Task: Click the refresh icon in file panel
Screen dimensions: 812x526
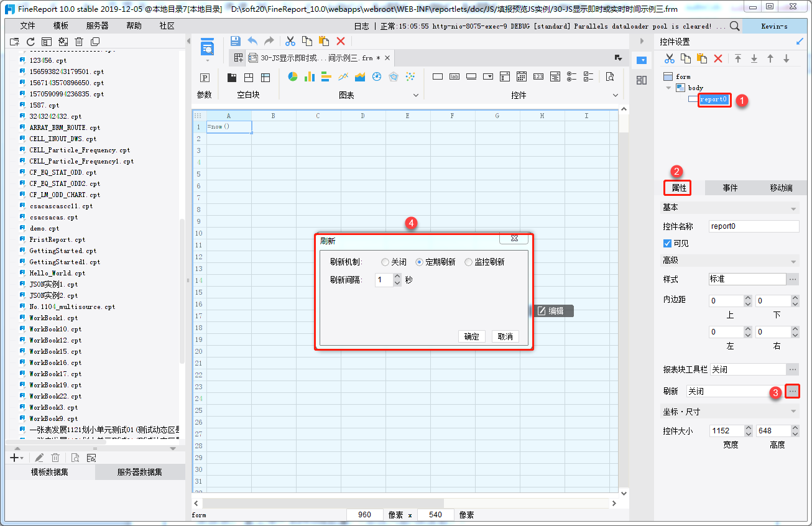Action: click(x=30, y=42)
